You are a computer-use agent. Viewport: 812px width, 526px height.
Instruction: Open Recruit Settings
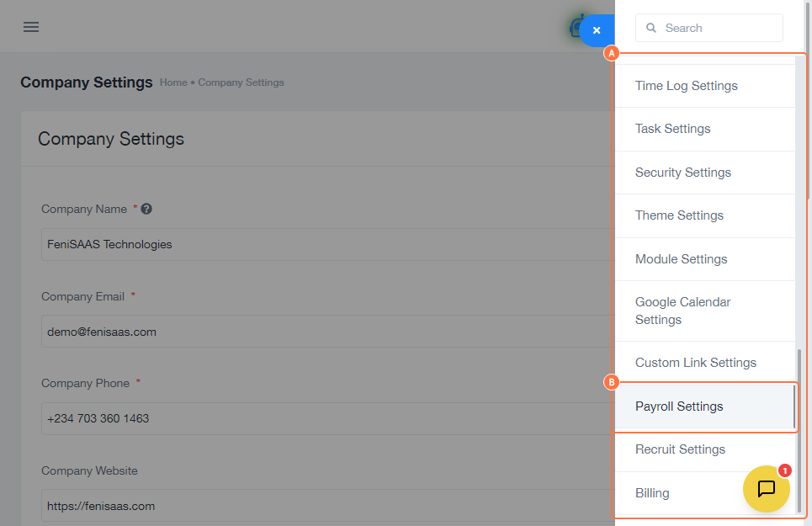pyautogui.click(x=680, y=449)
